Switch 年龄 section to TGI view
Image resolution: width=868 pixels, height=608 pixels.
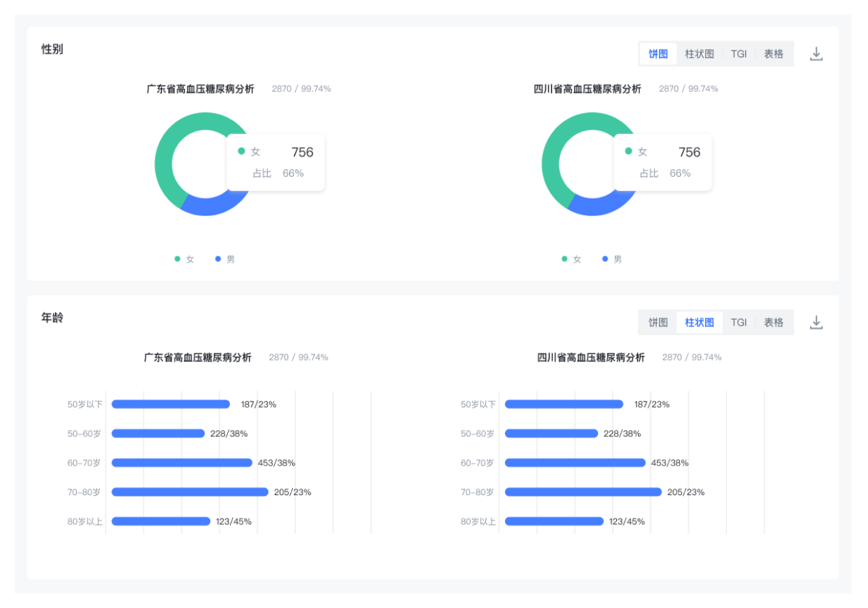tap(739, 322)
